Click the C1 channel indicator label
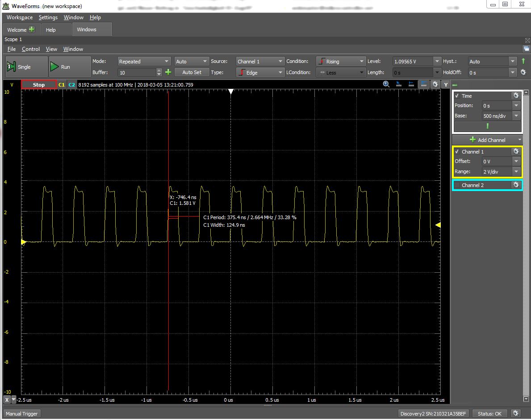 61,85
